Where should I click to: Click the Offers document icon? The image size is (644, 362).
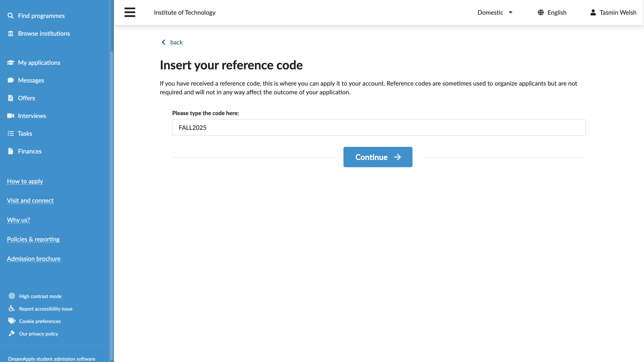click(x=11, y=98)
